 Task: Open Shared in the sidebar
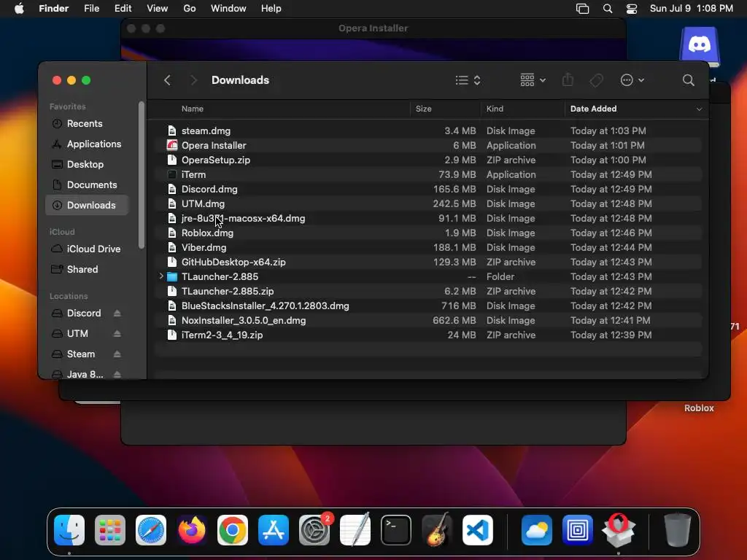(x=87, y=270)
